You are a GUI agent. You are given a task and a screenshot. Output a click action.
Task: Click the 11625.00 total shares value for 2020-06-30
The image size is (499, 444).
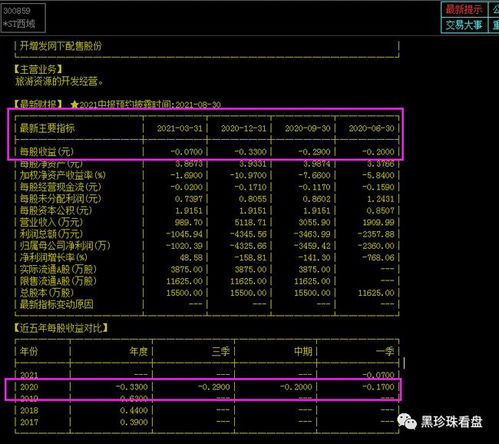(x=376, y=293)
